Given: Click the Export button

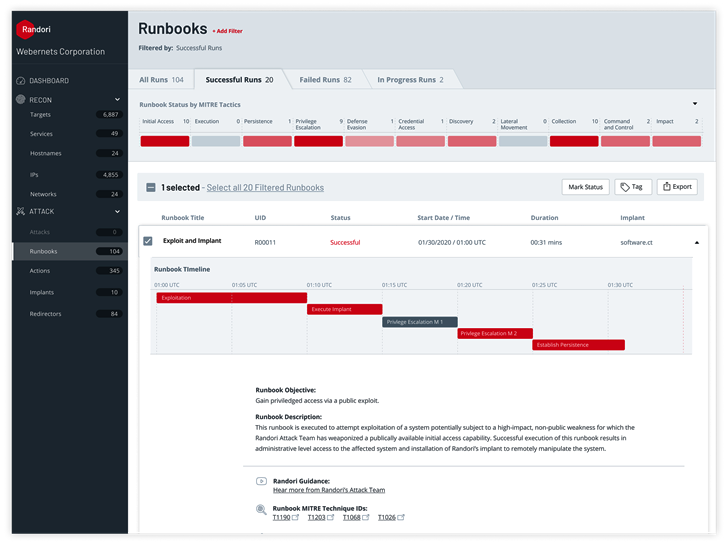Looking at the screenshot, I should point(677,186).
